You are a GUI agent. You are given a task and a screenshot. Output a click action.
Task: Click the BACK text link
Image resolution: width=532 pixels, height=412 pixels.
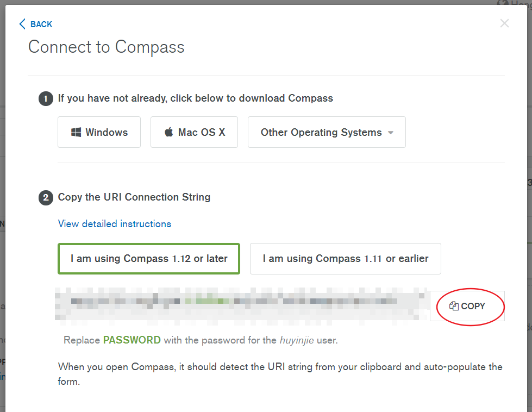coord(41,24)
